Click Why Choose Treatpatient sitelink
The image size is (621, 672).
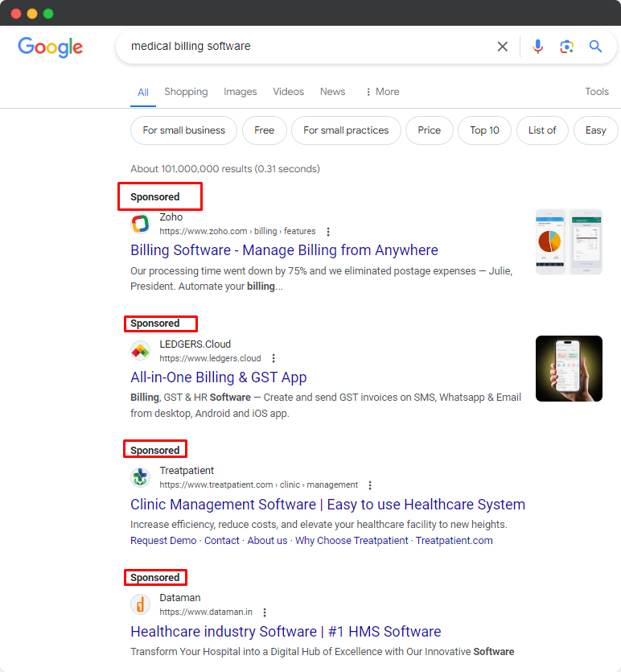(352, 541)
